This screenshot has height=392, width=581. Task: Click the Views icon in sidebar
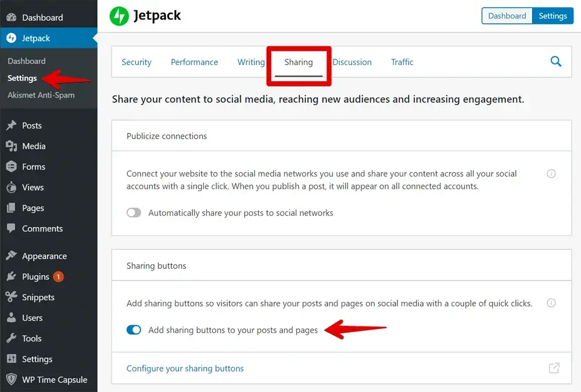click(12, 187)
